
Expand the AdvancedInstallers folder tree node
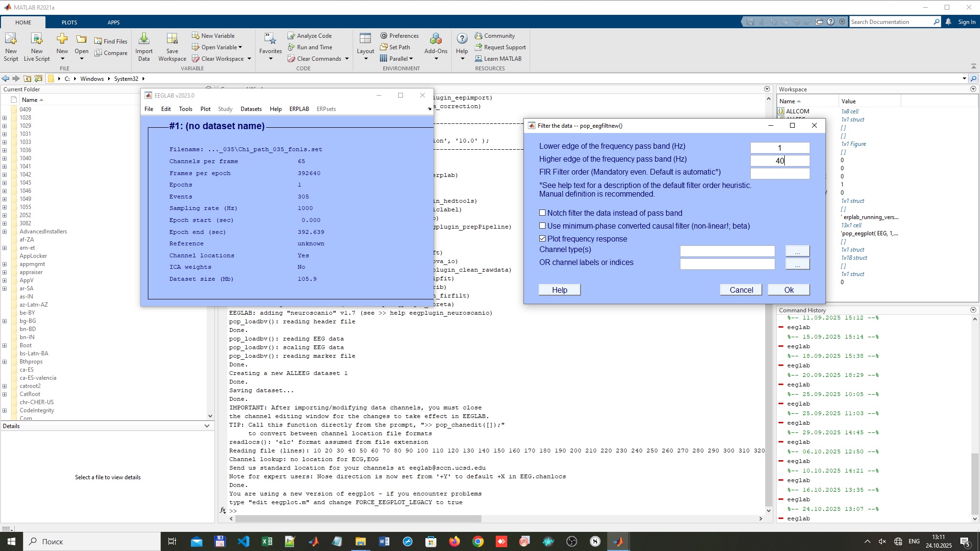pyautogui.click(x=4, y=231)
